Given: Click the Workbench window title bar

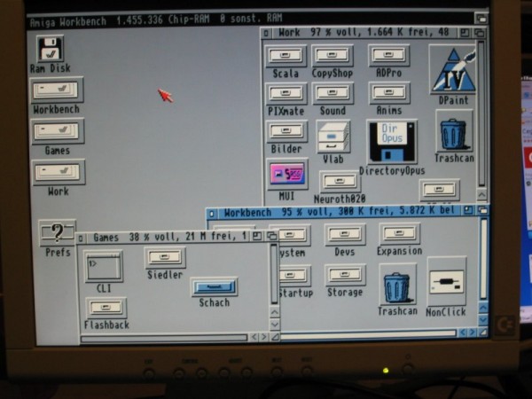Looking at the screenshot, I should click(337, 214).
